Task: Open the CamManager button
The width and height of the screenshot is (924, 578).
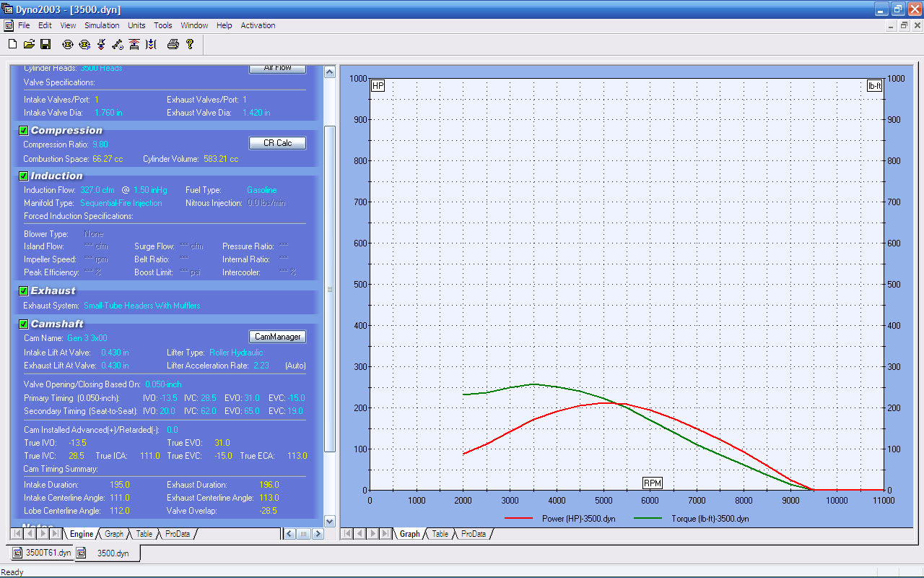Action: point(277,337)
